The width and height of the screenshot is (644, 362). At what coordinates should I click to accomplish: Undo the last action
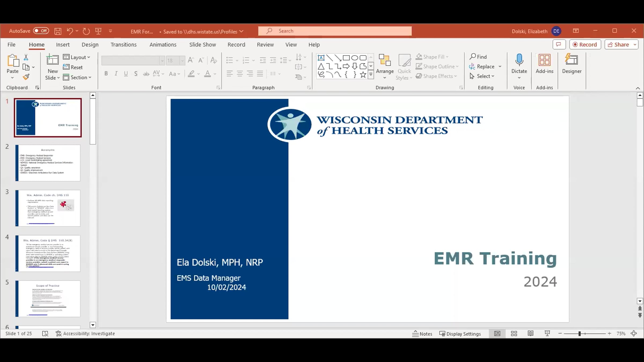pyautogui.click(x=70, y=31)
